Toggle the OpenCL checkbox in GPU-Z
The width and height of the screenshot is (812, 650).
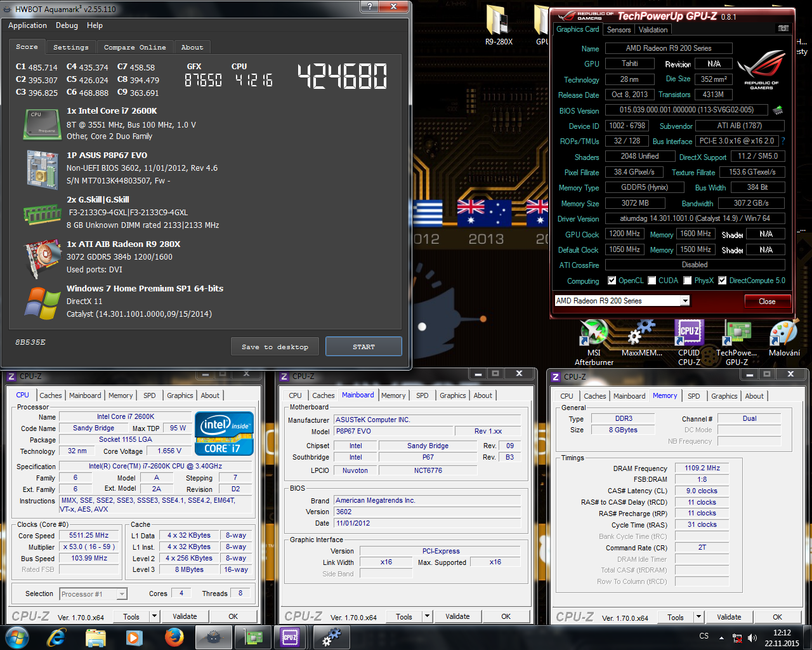click(612, 281)
